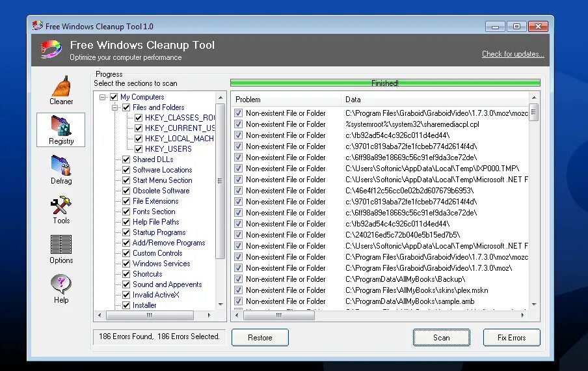Click the Restore button
588x371 pixels.
pos(260,338)
